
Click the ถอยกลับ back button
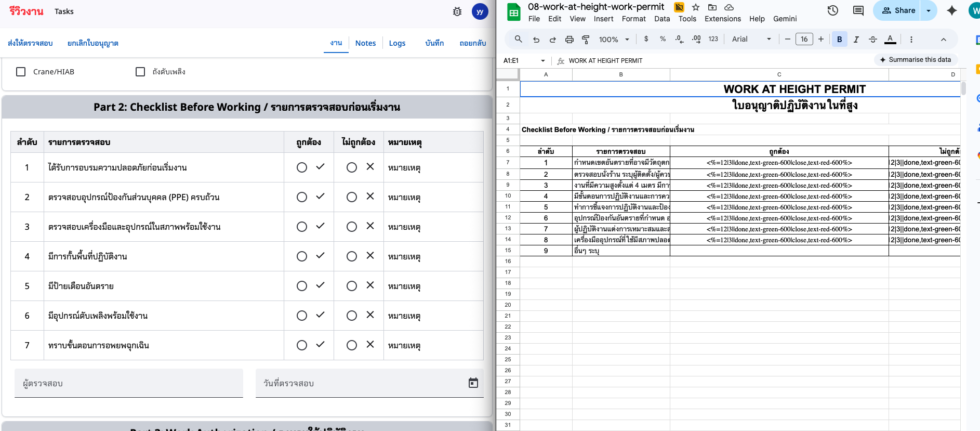coord(472,43)
